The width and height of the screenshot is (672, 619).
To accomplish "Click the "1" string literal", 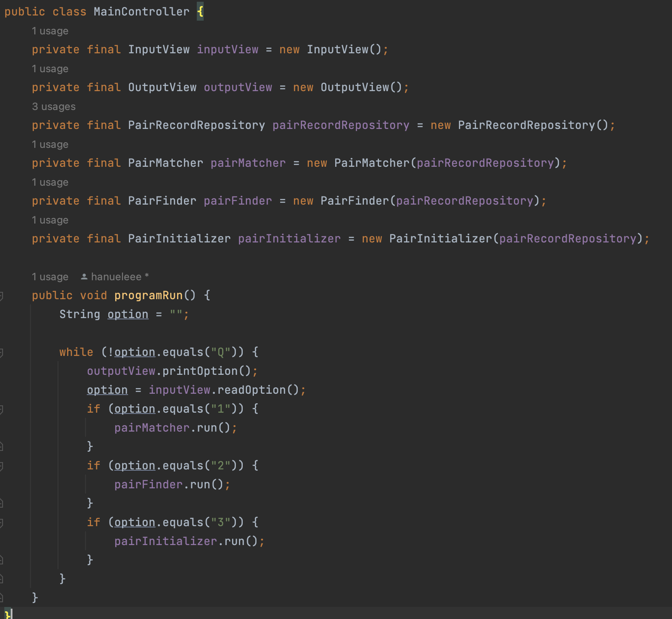I will (x=221, y=409).
